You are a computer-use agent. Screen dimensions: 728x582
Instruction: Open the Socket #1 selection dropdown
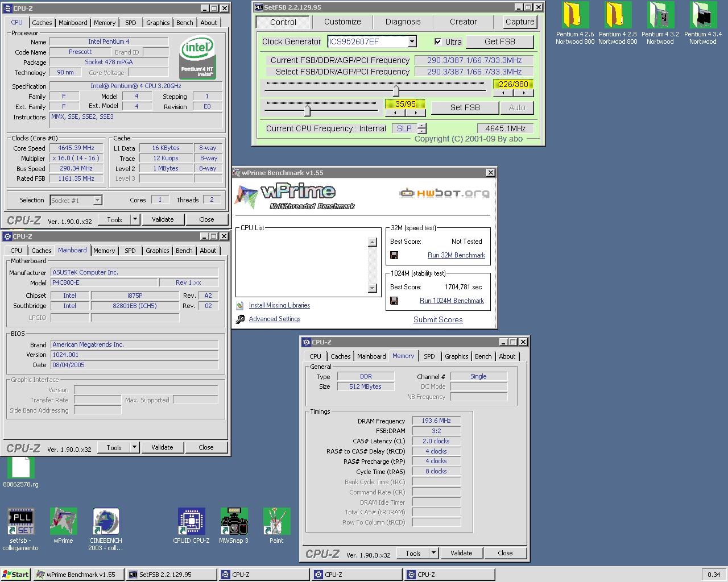coord(97,200)
